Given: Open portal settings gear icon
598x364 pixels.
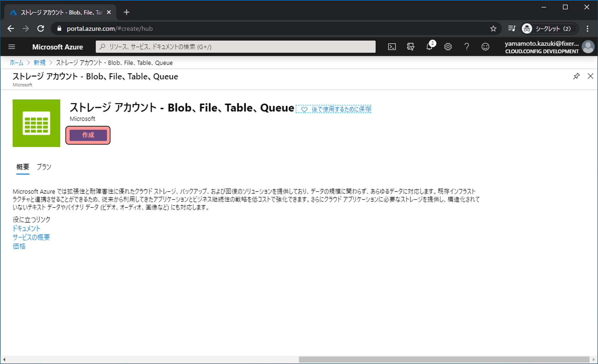Looking at the screenshot, I should click(x=448, y=47).
